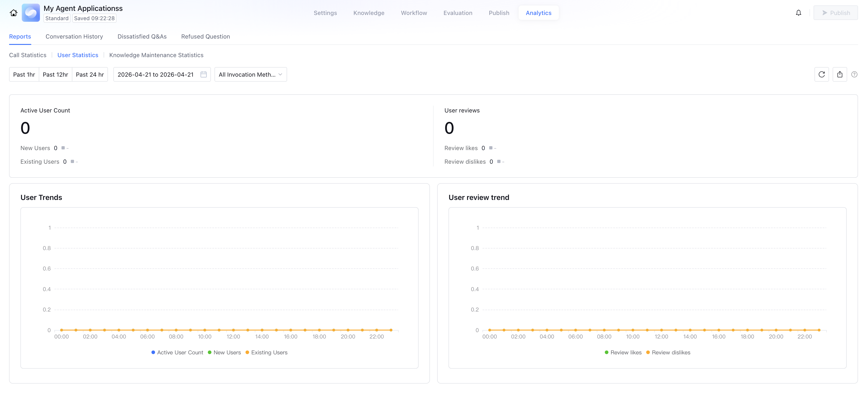
Task: Click the 12:00 data point on User Trends
Action: tap(233, 330)
